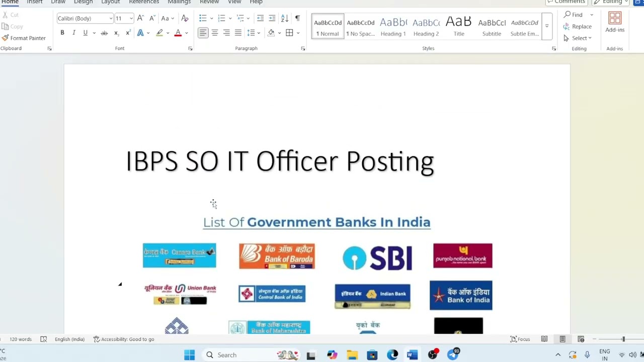This screenshot has height=362, width=644.
Task: Open the References ribbon tab
Action: click(x=144, y=2)
